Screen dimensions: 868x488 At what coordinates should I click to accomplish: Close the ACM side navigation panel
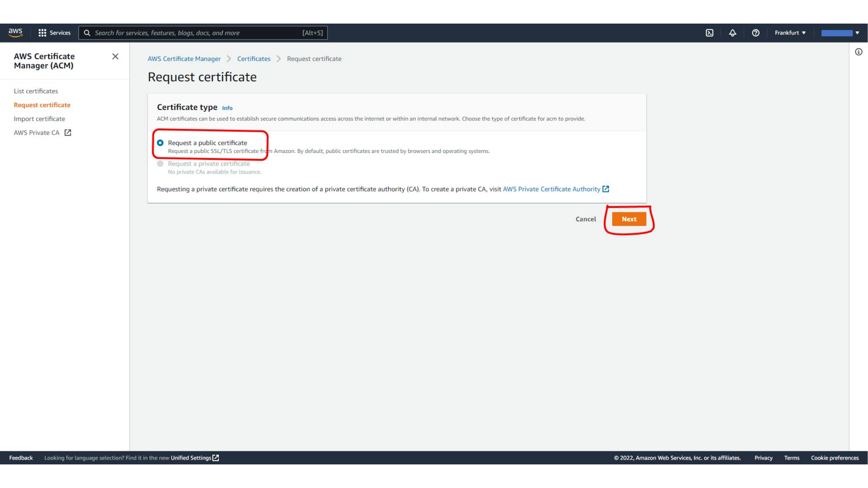(x=116, y=57)
